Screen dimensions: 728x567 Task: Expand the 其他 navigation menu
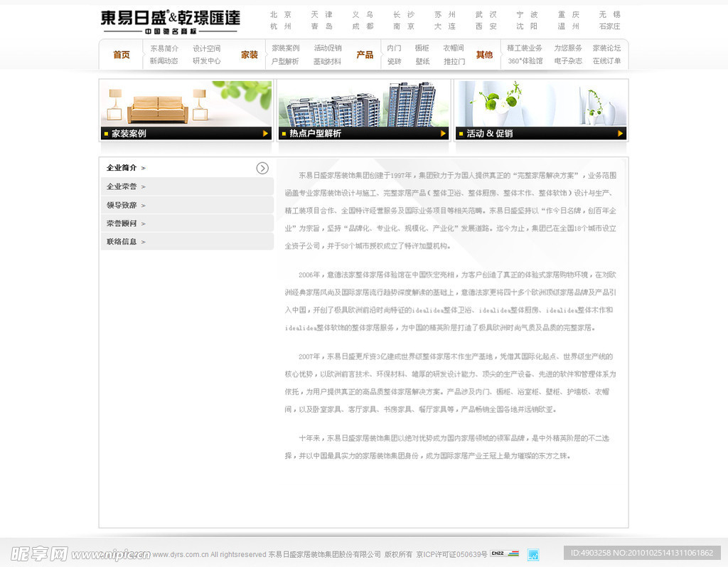[483, 54]
